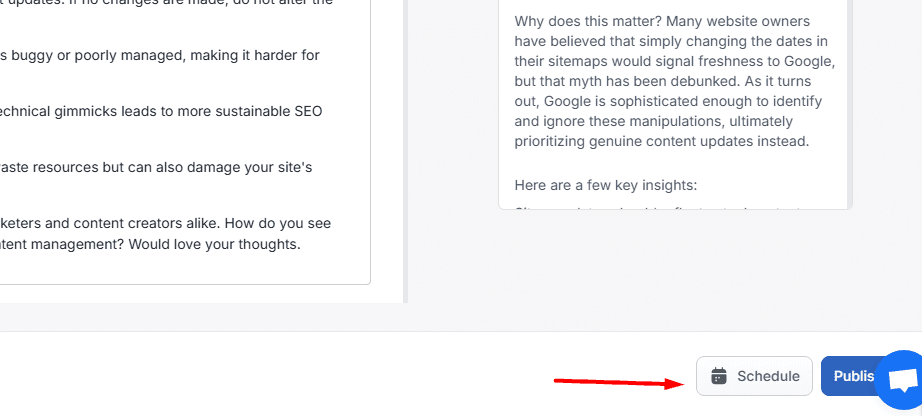
Task: Click 'Google is sophisticated enough' preview line
Action: click(x=668, y=101)
